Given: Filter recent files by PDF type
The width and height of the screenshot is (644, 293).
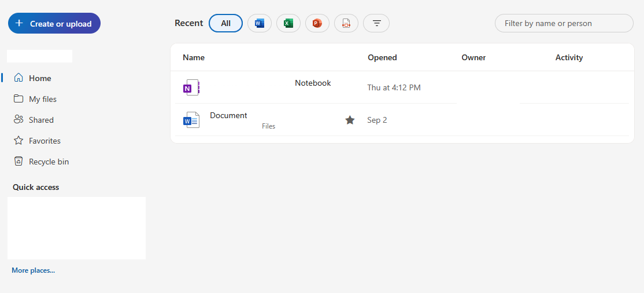Looking at the screenshot, I should pyautogui.click(x=346, y=23).
